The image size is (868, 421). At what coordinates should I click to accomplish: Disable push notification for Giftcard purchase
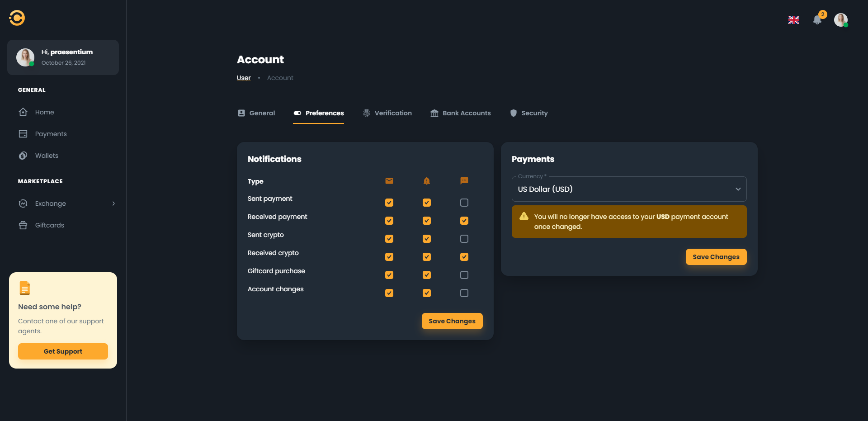[x=426, y=275]
